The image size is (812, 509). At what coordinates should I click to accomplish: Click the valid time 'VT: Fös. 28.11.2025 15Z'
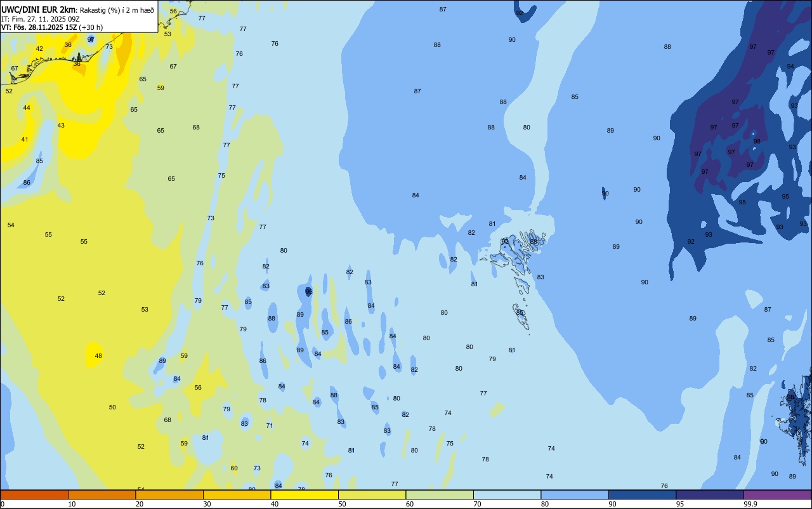click(39, 27)
